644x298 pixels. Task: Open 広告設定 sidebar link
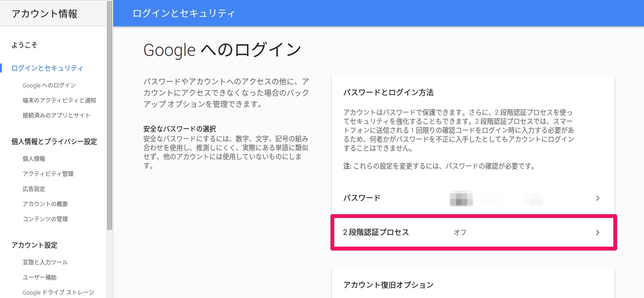pyautogui.click(x=34, y=189)
